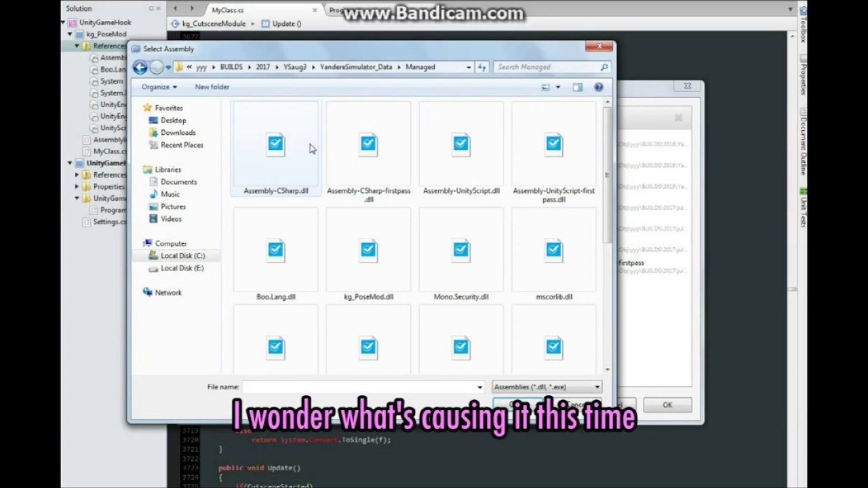Open Documents library

[x=178, y=182]
